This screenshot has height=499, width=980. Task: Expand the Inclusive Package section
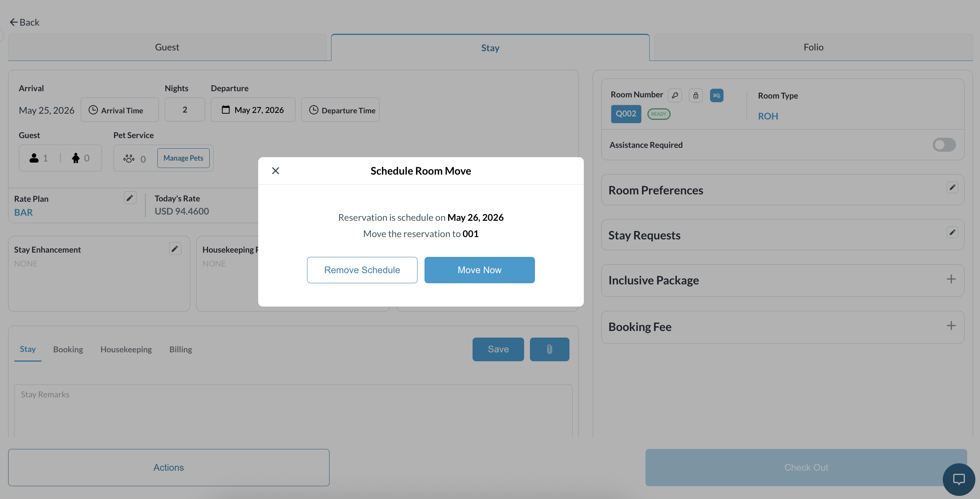(951, 279)
